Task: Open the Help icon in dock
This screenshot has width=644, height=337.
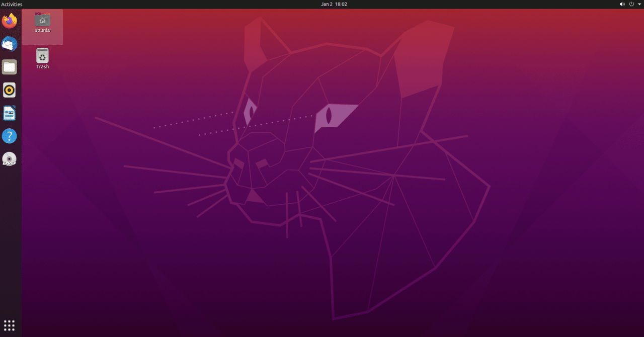Action: coord(10,136)
